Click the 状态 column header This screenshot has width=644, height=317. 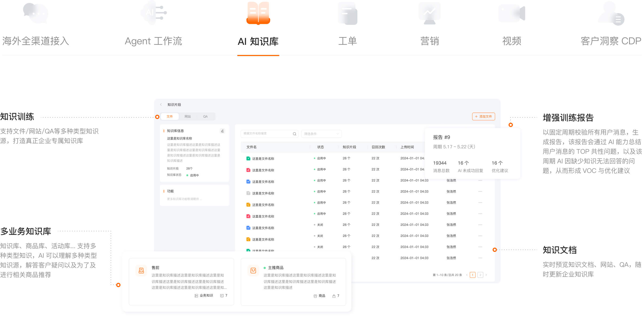[320, 147]
